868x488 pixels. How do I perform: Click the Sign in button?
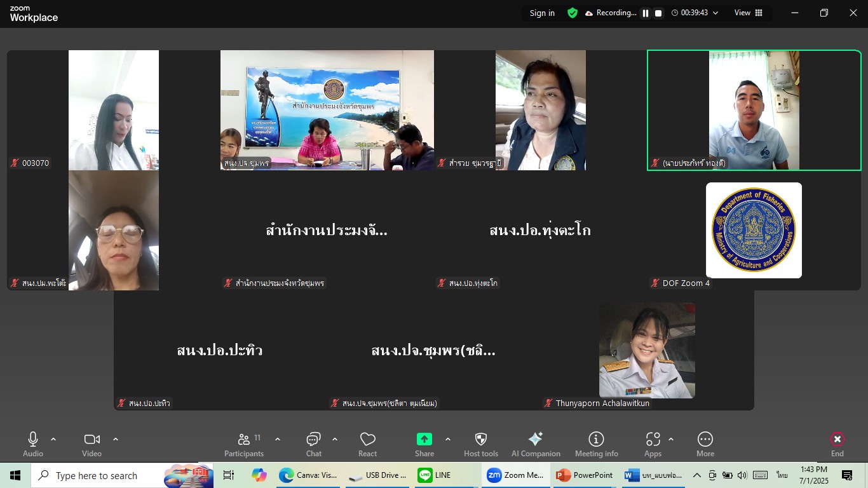(542, 13)
